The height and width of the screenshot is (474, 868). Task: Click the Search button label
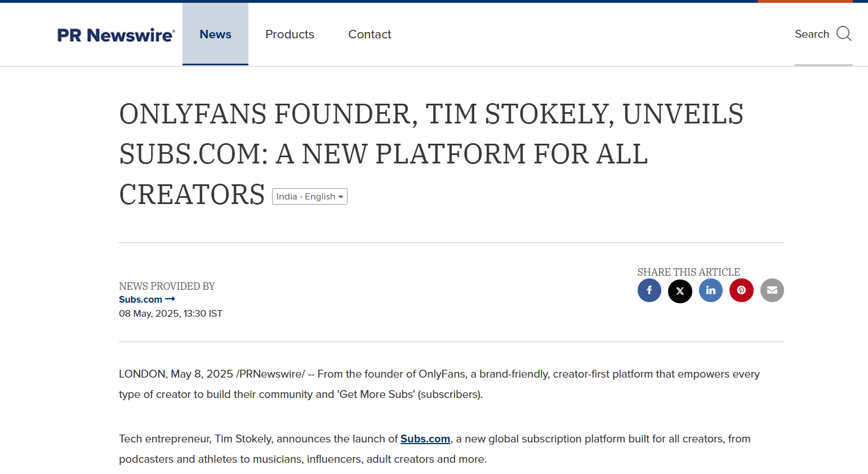[x=812, y=34]
